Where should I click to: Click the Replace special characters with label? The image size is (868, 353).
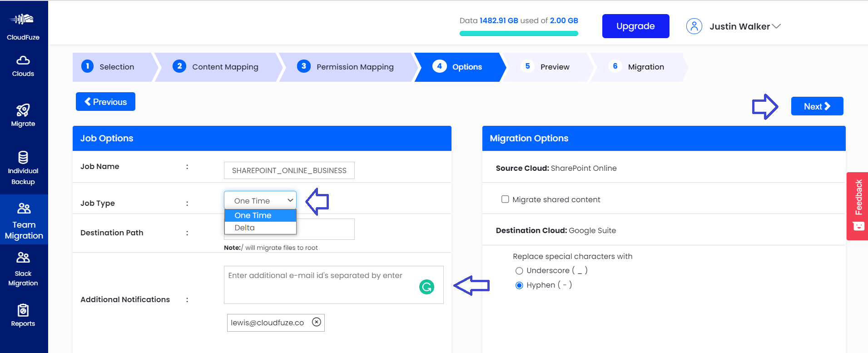(572, 256)
